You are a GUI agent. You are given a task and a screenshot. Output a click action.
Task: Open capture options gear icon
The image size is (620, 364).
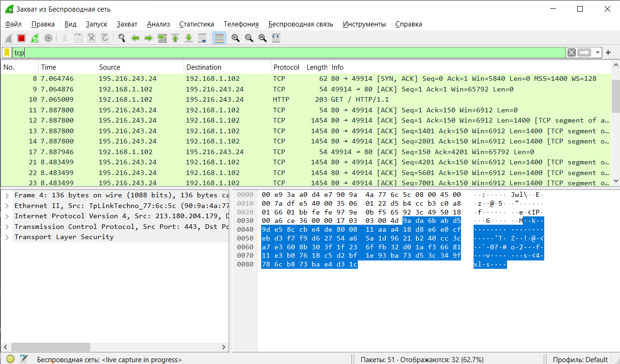[48, 38]
